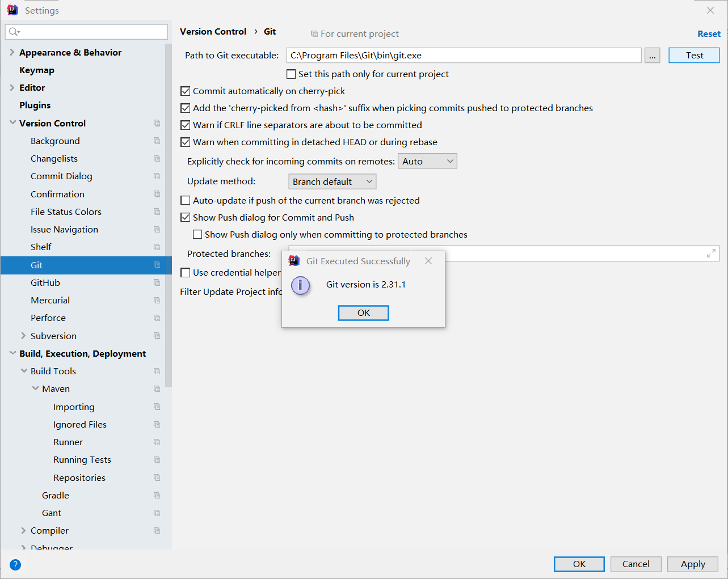The height and width of the screenshot is (579, 728).
Task: Uncheck 'Show Push dialog for Commit and Push'
Action: tap(186, 217)
